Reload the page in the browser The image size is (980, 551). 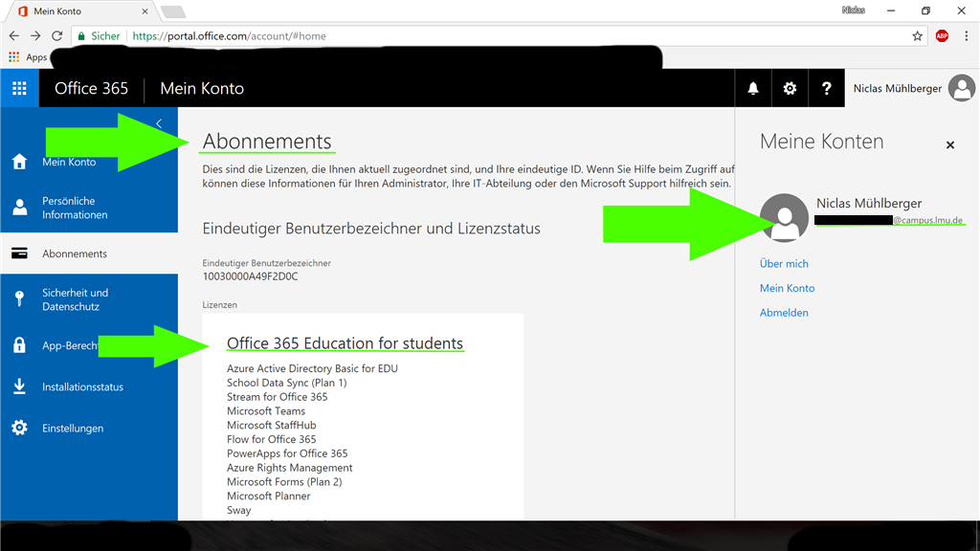[56, 36]
